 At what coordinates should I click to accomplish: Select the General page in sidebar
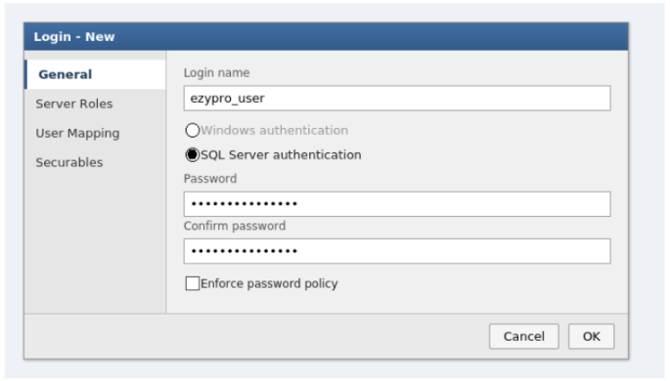(95, 74)
